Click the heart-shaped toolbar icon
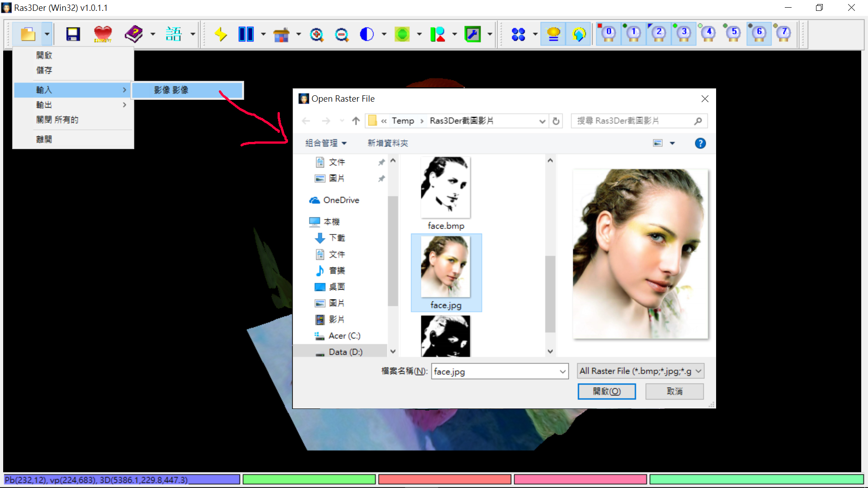The height and width of the screenshot is (488, 868). click(x=103, y=34)
